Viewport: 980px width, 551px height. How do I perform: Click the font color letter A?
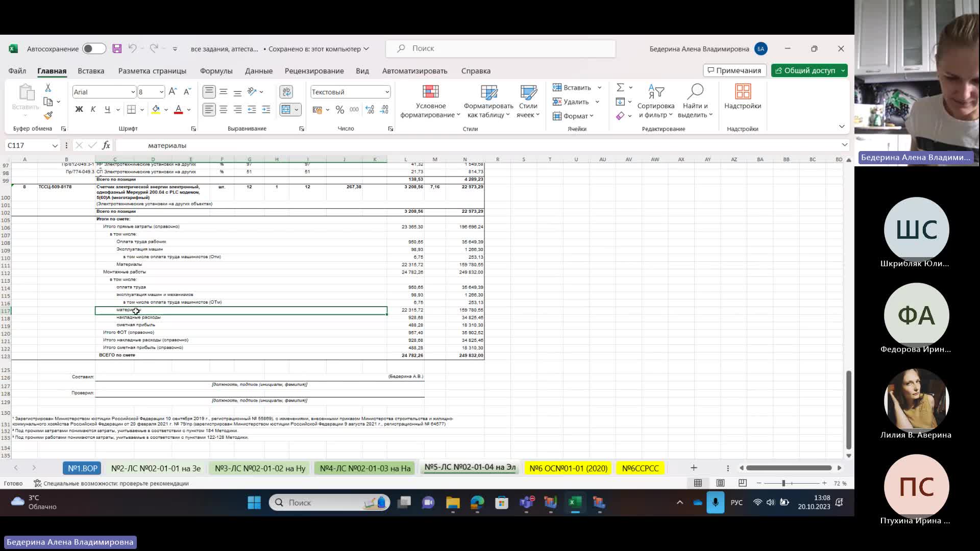[178, 109]
